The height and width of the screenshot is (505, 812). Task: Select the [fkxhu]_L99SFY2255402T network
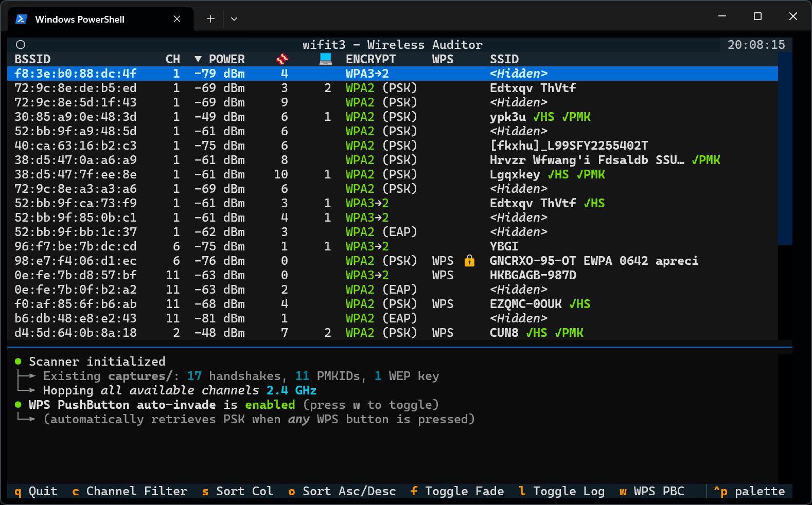393,146
